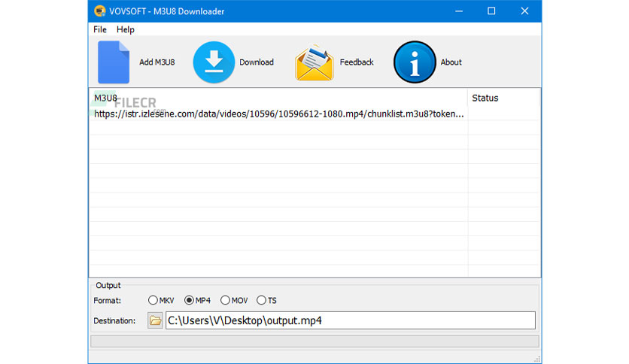Click the blue Download arrow icon
This screenshot has height=364, width=629.
click(x=214, y=62)
